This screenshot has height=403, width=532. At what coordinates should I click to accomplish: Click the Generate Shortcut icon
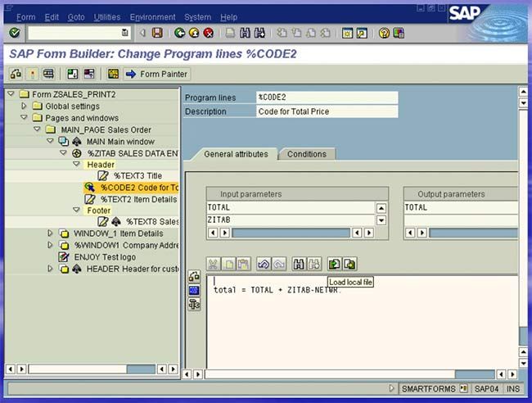tap(362, 33)
